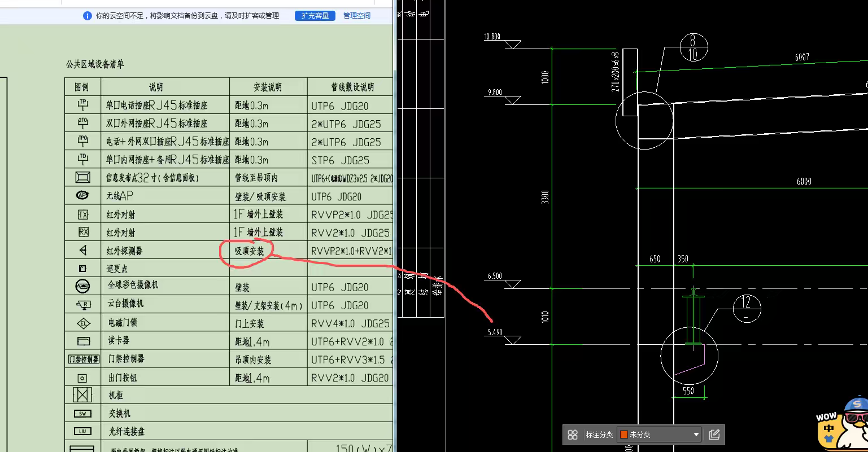868x452 pixels.
Task: Click the four-square grid icon beside 标注分类
Action: click(573, 435)
